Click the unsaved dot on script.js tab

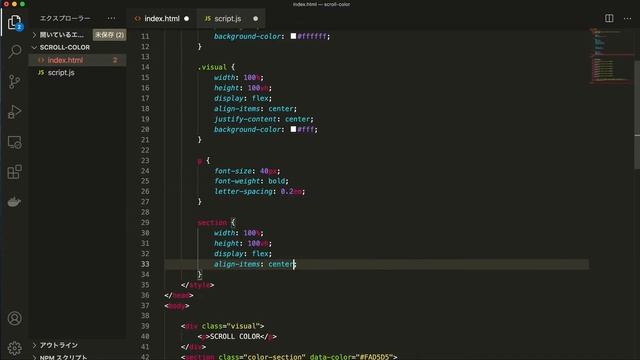(256, 19)
